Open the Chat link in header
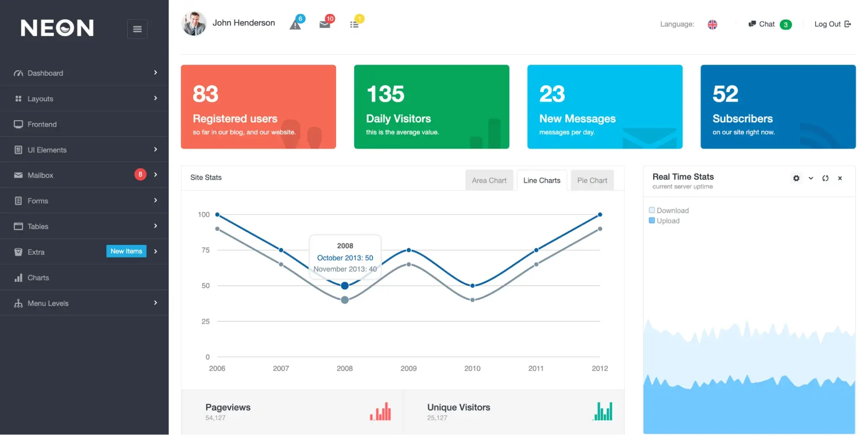This screenshot has width=868, height=435. coord(769,24)
